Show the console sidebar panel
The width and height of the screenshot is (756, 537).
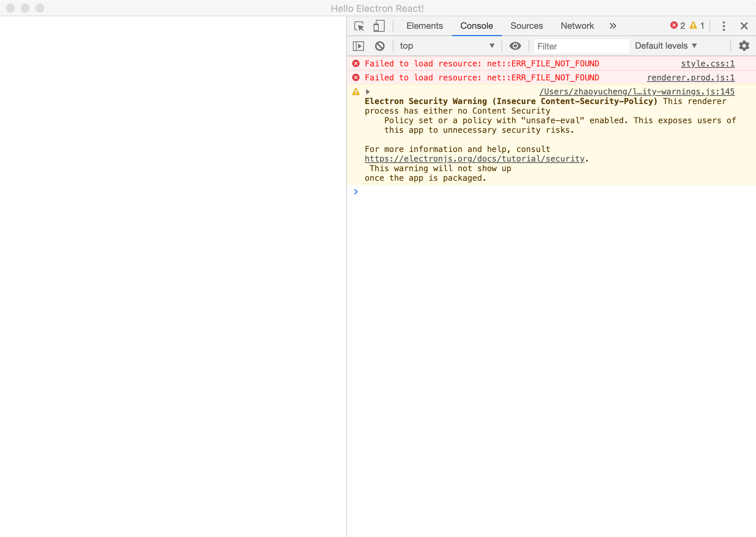(x=358, y=46)
